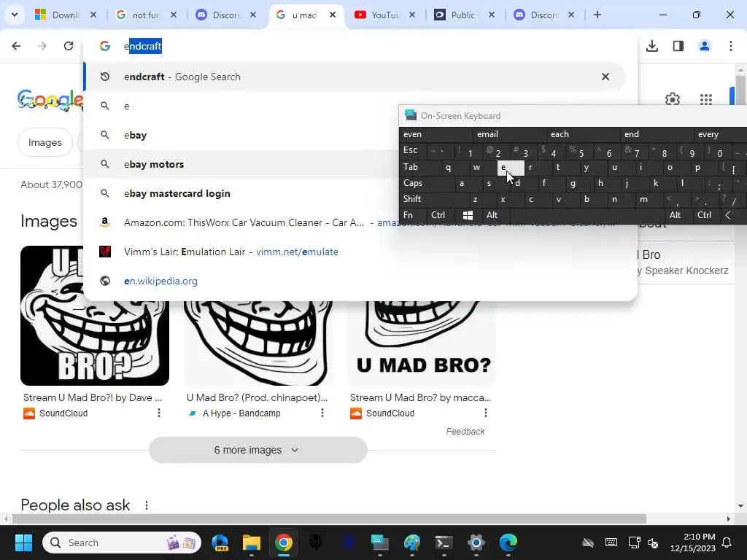Switch to the first Discord tab

click(x=219, y=15)
